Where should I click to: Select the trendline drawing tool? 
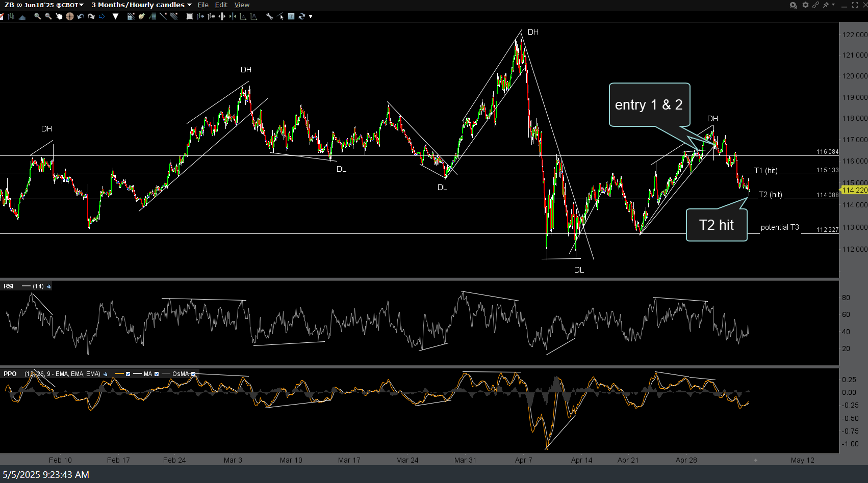(163, 16)
